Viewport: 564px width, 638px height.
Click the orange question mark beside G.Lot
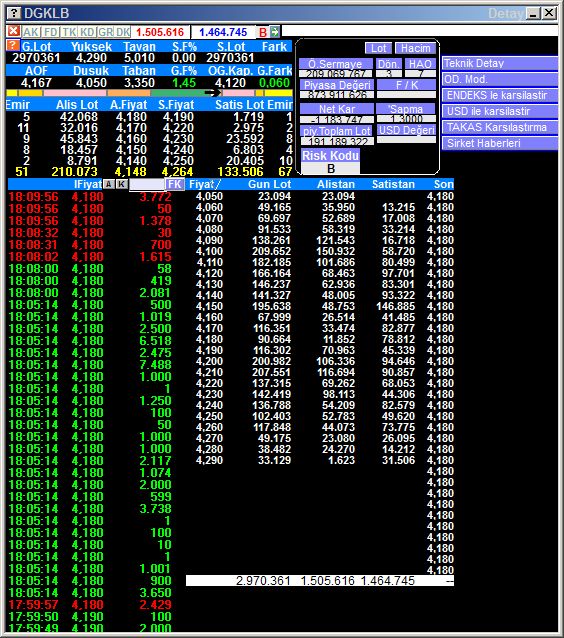click(x=13, y=46)
